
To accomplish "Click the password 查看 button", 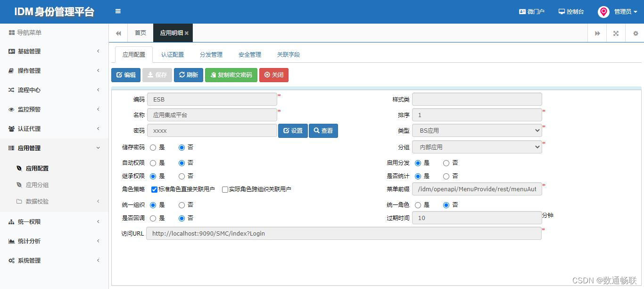I will click(x=323, y=131).
